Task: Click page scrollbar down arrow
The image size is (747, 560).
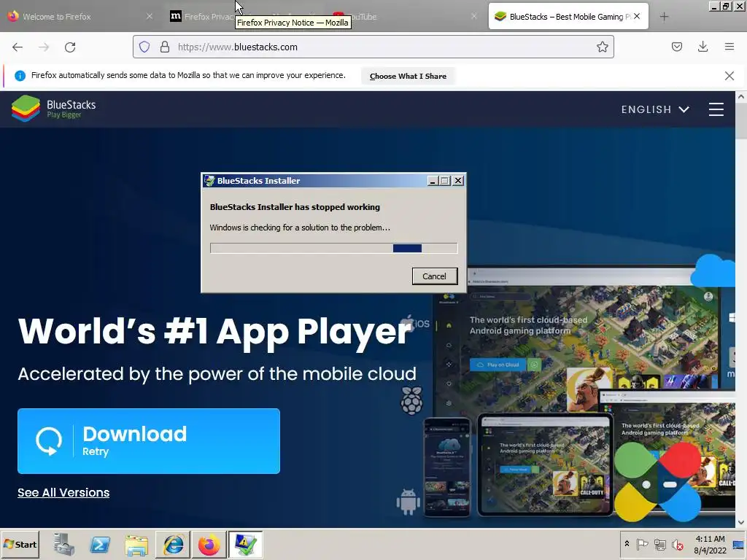Action: tap(741, 522)
